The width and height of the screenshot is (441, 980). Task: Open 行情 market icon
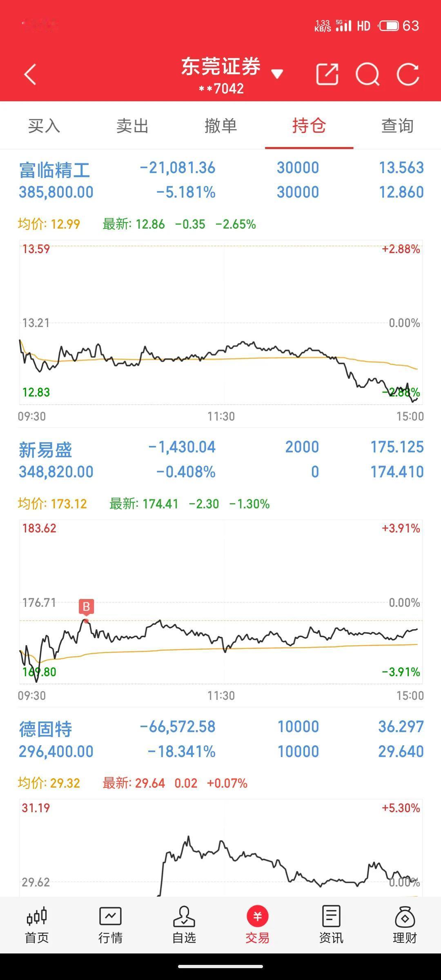tap(110, 925)
